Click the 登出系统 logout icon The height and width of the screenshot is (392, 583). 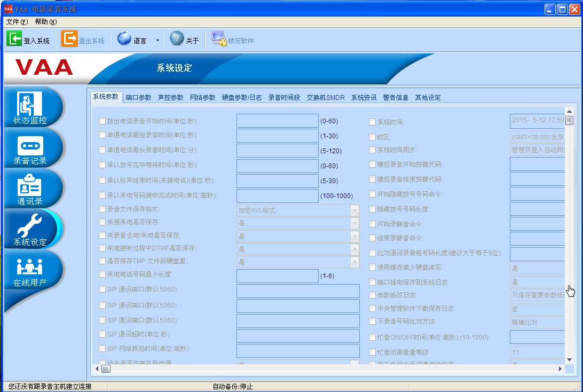pos(69,38)
